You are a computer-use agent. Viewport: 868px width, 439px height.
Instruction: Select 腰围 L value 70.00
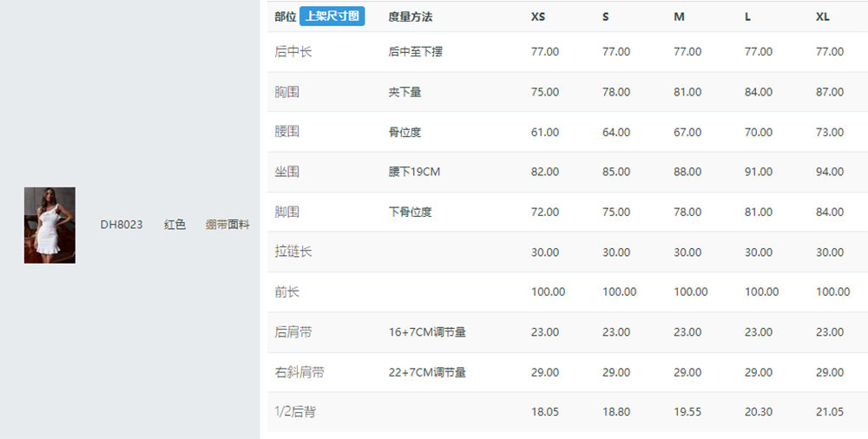coord(759,133)
